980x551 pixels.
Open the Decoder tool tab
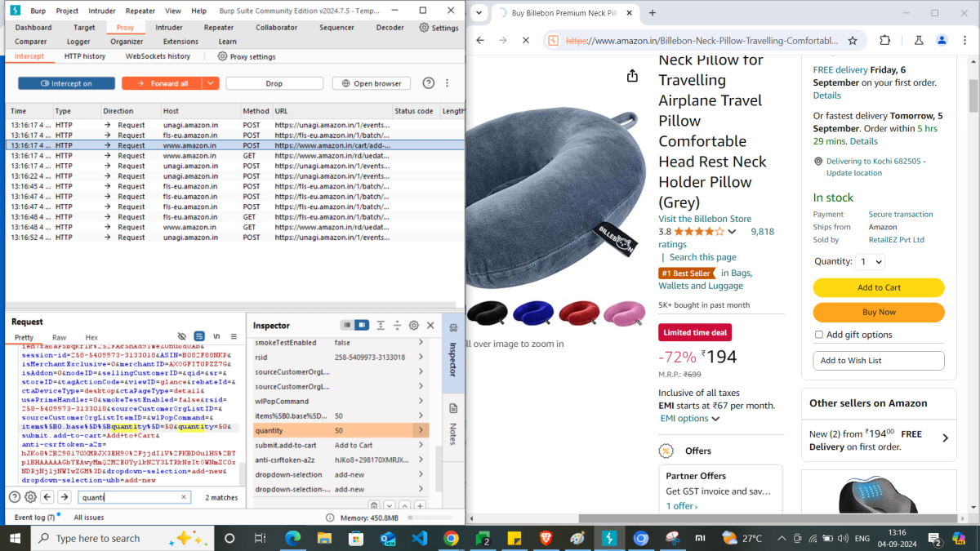click(390, 28)
